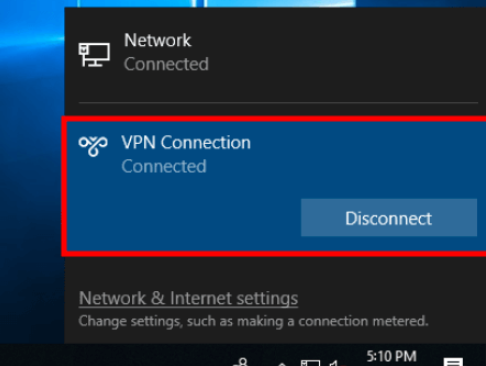Click the empty dark area above the settings link

[273, 272]
